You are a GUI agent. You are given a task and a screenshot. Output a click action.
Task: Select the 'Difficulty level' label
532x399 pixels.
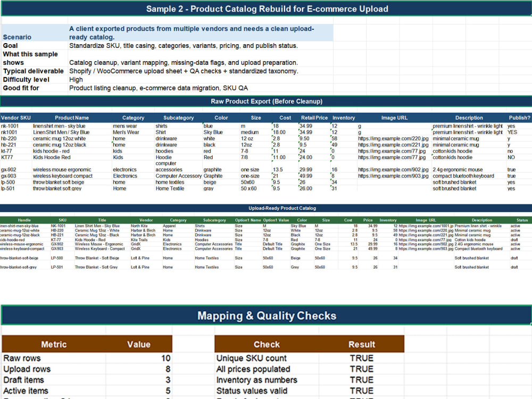point(26,79)
